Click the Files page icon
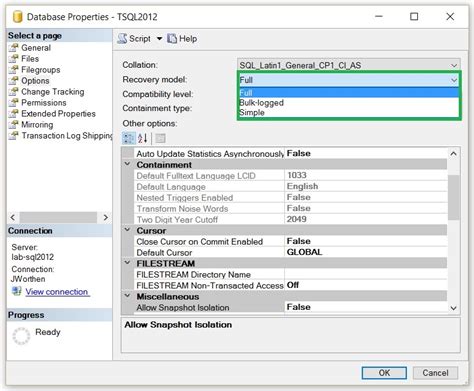This screenshot has width=474, height=391. pyautogui.click(x=14, y=59)
